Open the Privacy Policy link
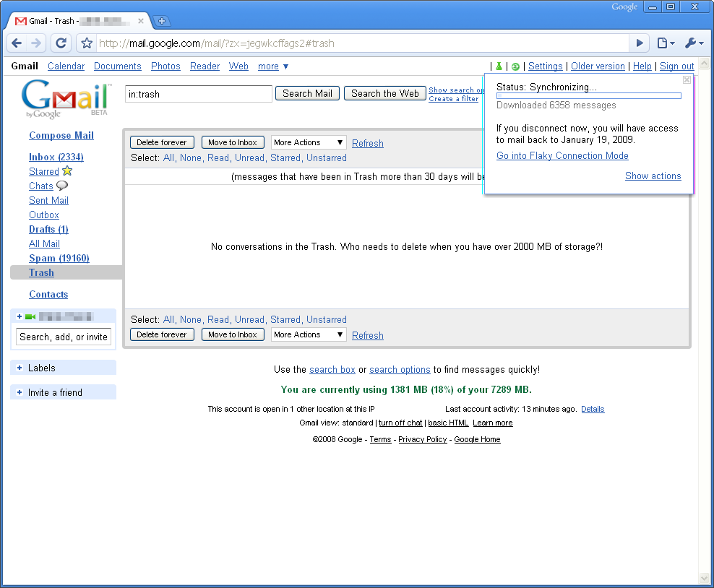This screenshot has width=714, height=588. click(423, 439)
